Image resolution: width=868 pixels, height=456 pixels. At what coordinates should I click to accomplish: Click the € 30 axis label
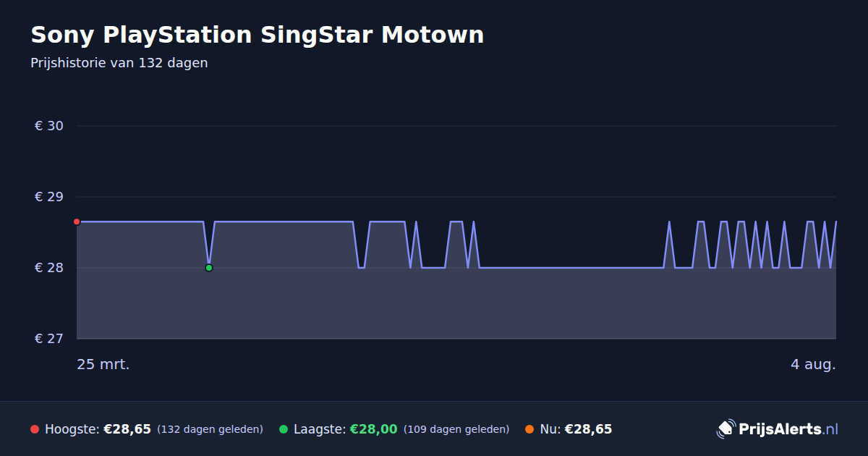(49, 126)
